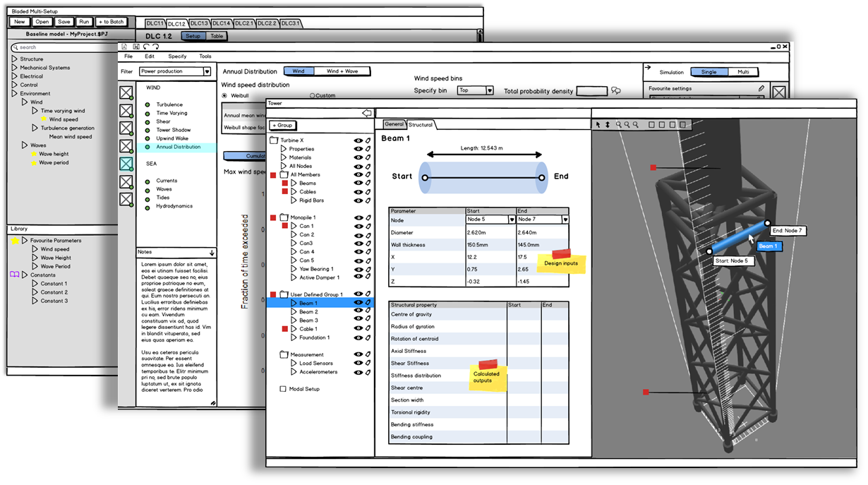This screenshot has width=868, height=485.
Task: Select the Weibull radio button
Action: point(225,95)
